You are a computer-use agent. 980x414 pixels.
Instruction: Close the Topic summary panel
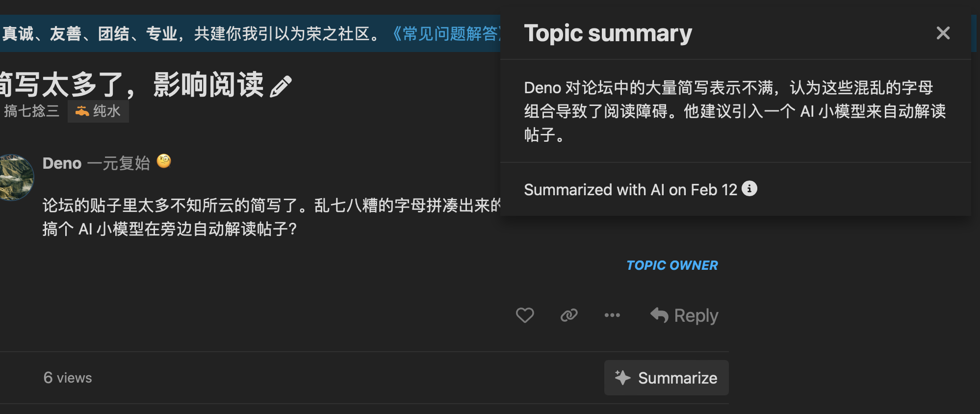[x=943, y=33]
